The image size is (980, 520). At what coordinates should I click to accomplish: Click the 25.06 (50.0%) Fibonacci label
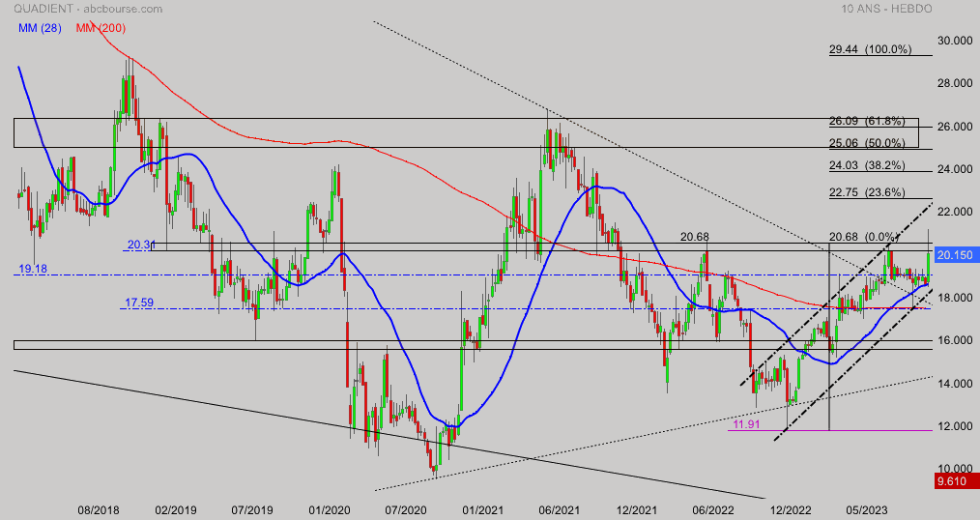point(867,143)
